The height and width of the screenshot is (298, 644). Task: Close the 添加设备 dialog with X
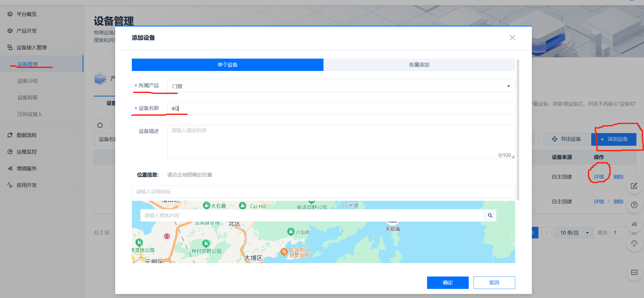(x=512, y=38)
